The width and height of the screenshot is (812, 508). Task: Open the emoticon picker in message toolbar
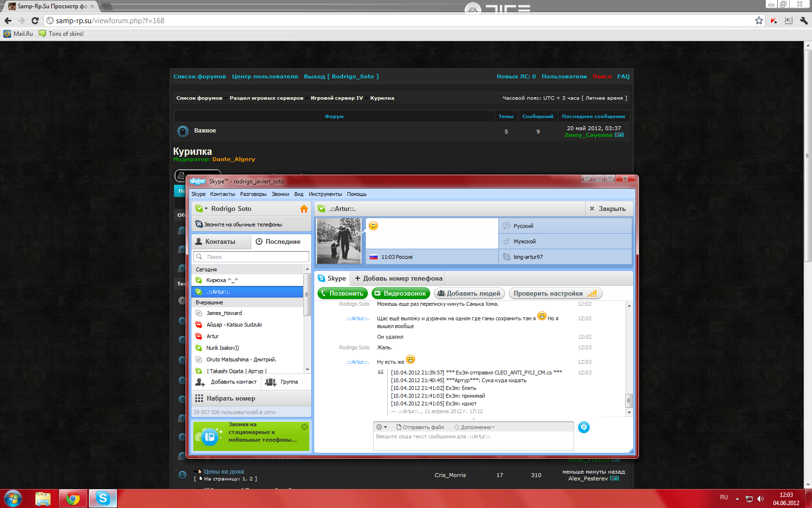point(382,427)
